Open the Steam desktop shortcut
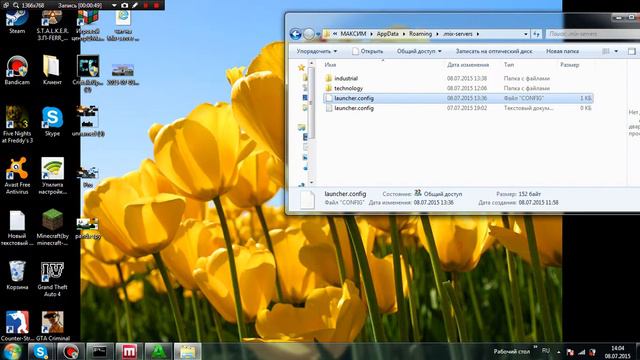The width and height of the screenshot is (640, 360). (x=17, y=22)
